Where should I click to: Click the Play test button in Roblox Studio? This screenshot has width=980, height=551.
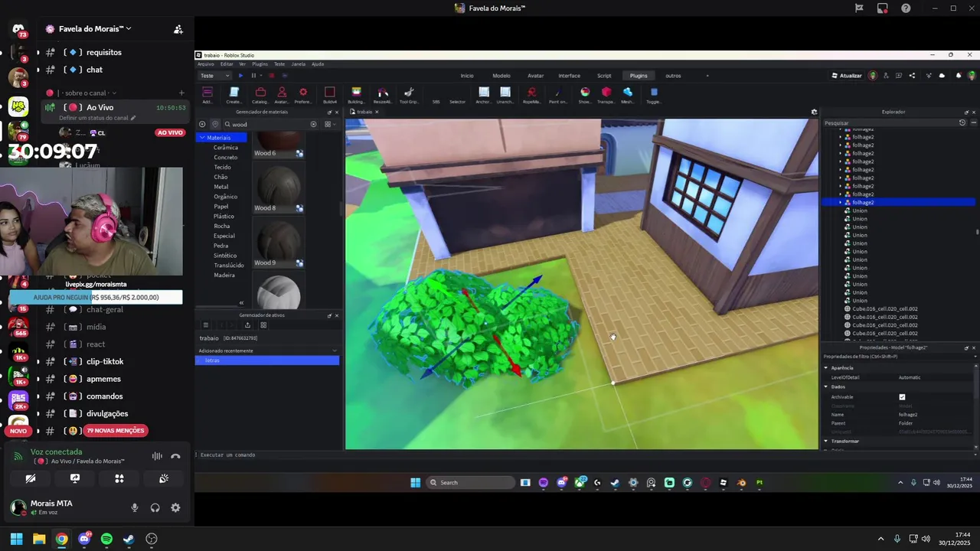240,76
